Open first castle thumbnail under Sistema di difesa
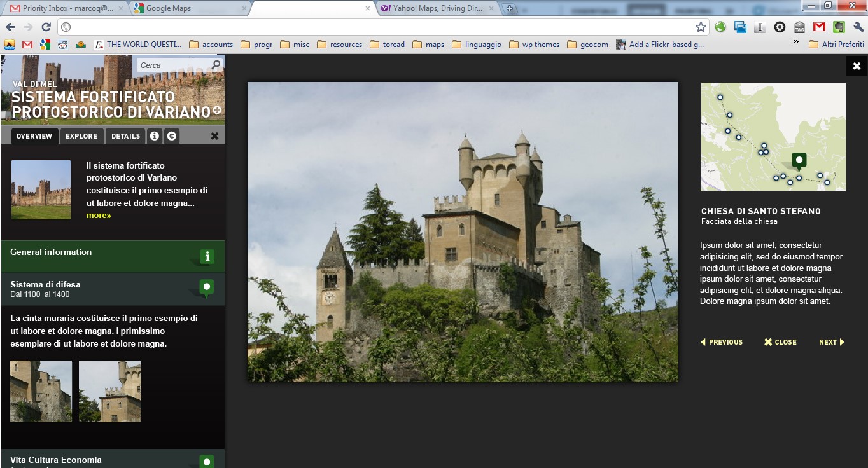 [x=41, y=391]
